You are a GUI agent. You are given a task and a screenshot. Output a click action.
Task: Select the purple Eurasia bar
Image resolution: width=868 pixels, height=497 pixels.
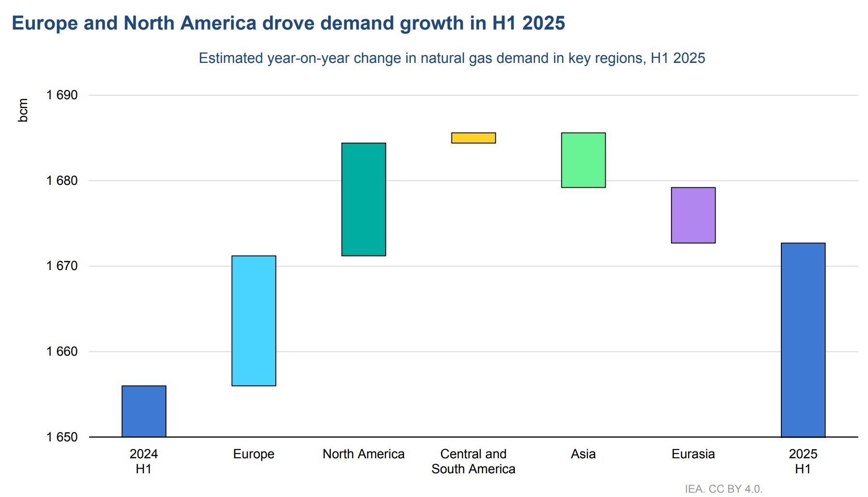pyautogui.click(x=693, y=215)
